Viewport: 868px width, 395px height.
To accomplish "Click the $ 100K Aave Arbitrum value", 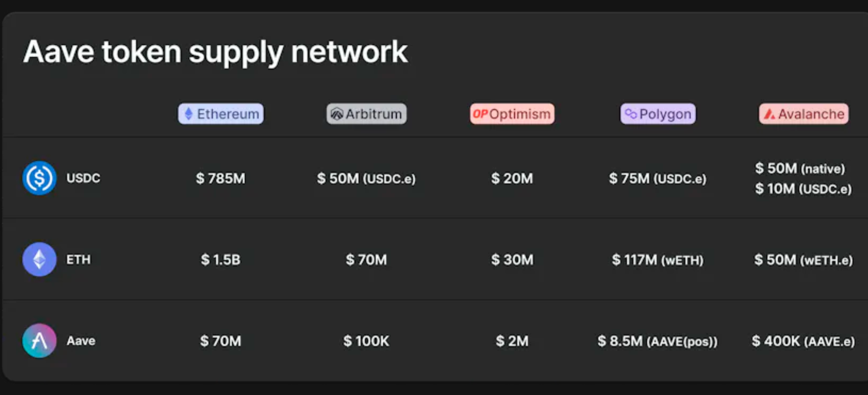I will (x=366, y=341).
